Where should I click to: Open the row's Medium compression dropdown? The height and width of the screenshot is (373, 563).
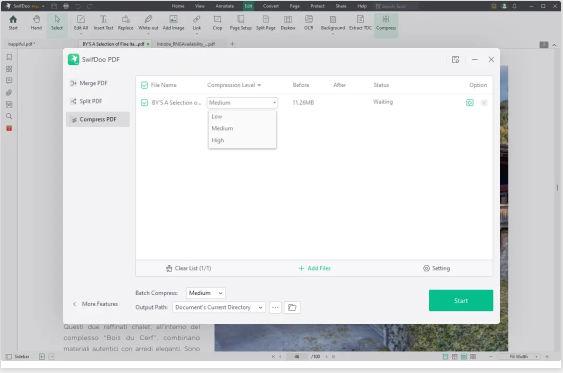242,103
